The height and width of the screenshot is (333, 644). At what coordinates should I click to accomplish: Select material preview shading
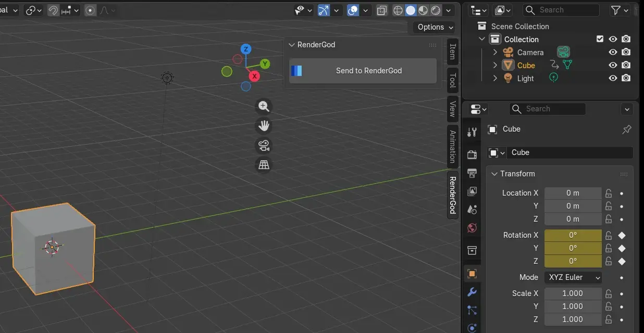point(423,10)
